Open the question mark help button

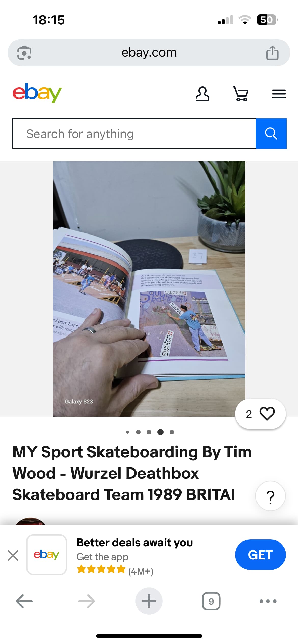[x=270, y=496]
